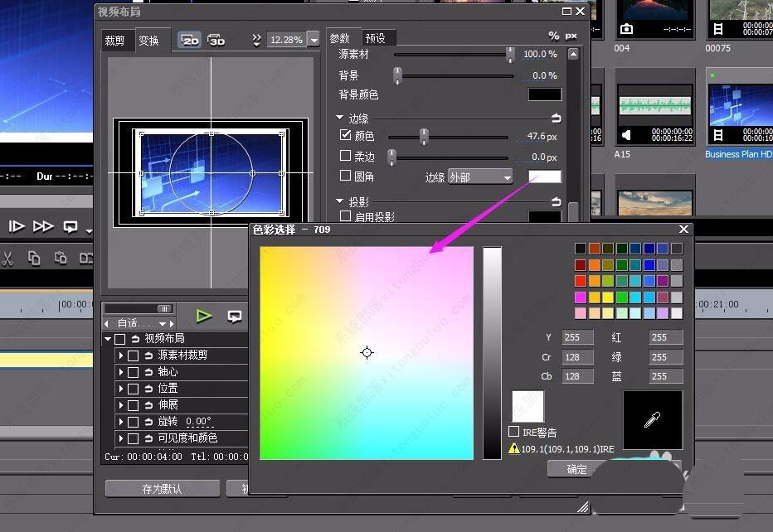
Task: Reset 轴心 row with arrow icon
Action: 148,372
